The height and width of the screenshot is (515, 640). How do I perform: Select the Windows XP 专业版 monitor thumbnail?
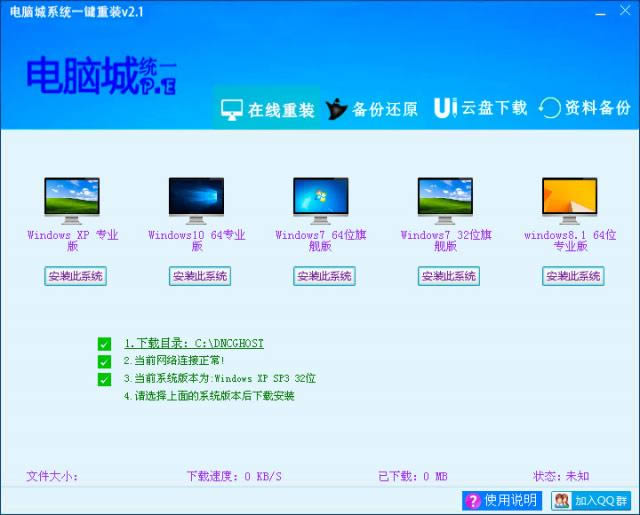(72, 200)
